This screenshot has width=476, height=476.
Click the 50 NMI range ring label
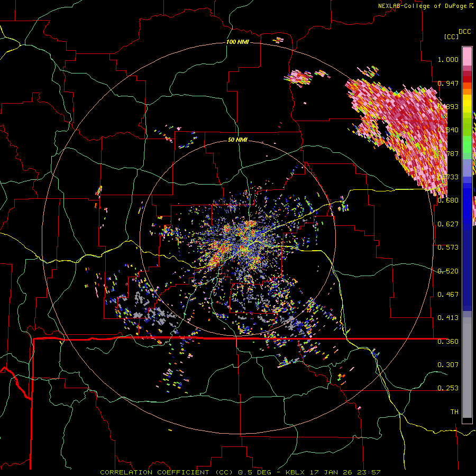(237, 140)
